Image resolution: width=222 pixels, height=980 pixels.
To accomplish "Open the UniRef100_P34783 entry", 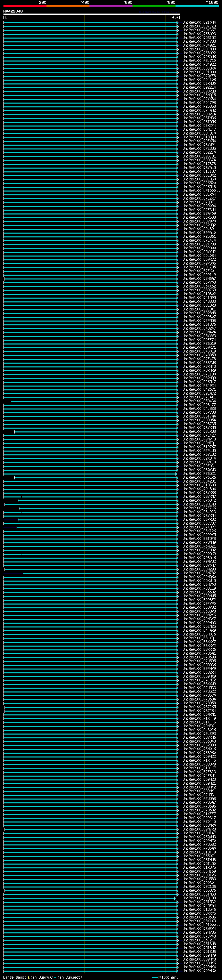I will pos(199,41).
